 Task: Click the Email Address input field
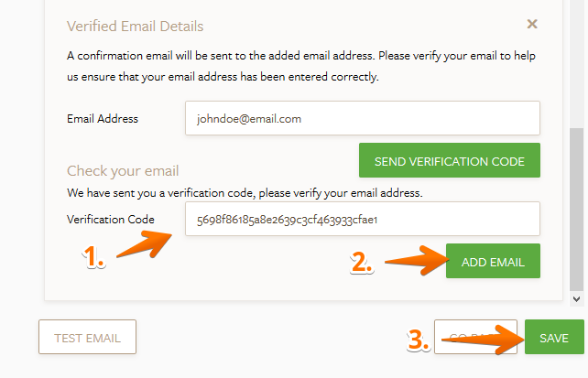pyautogui.click(x=362, y=118)
